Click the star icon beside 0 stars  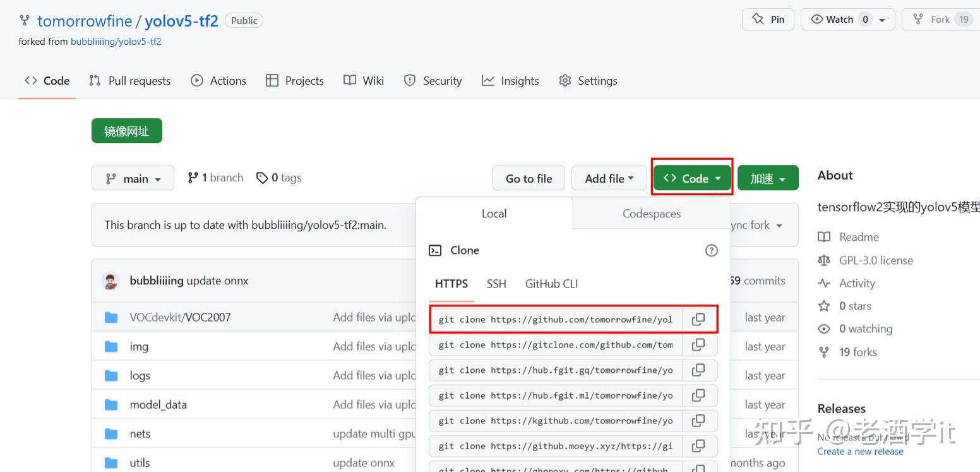click(824, 306)
